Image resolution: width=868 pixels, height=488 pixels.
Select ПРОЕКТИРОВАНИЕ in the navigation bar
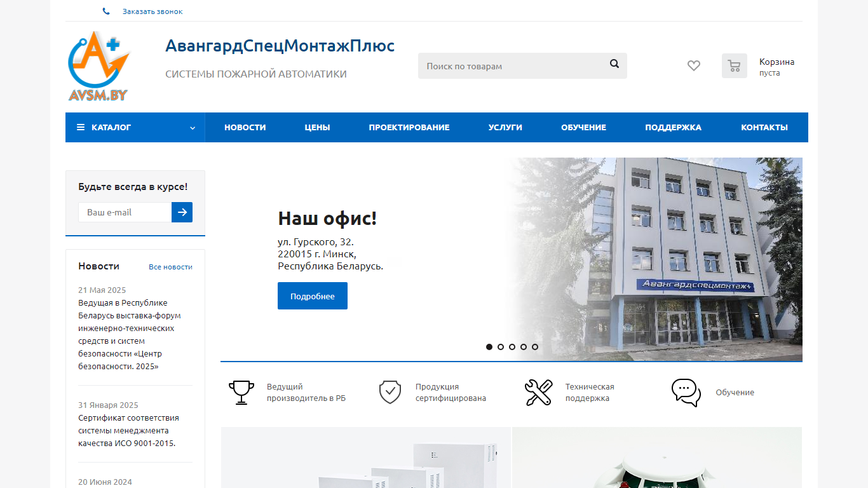[409, 127]
